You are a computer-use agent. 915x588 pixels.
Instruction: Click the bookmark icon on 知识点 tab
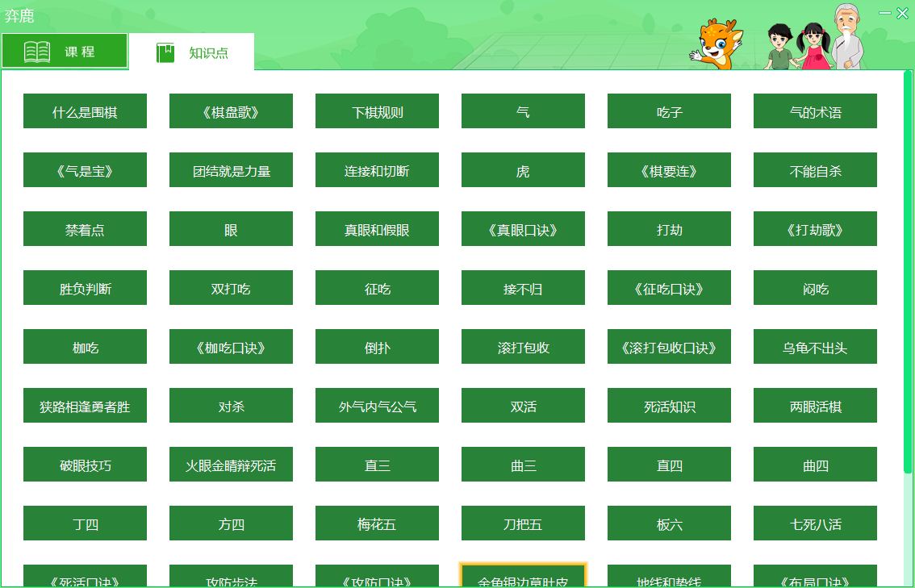click(x=165, y=53)
